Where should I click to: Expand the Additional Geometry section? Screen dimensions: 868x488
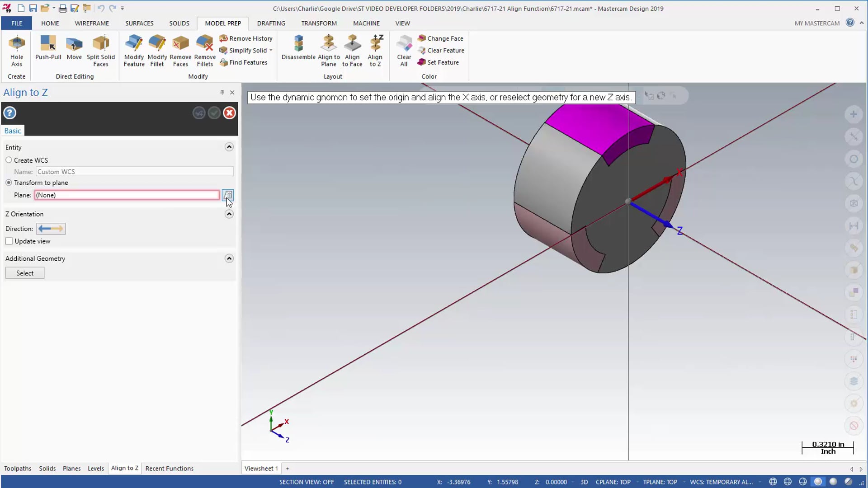pyautogui.click(x=229, y=258)
